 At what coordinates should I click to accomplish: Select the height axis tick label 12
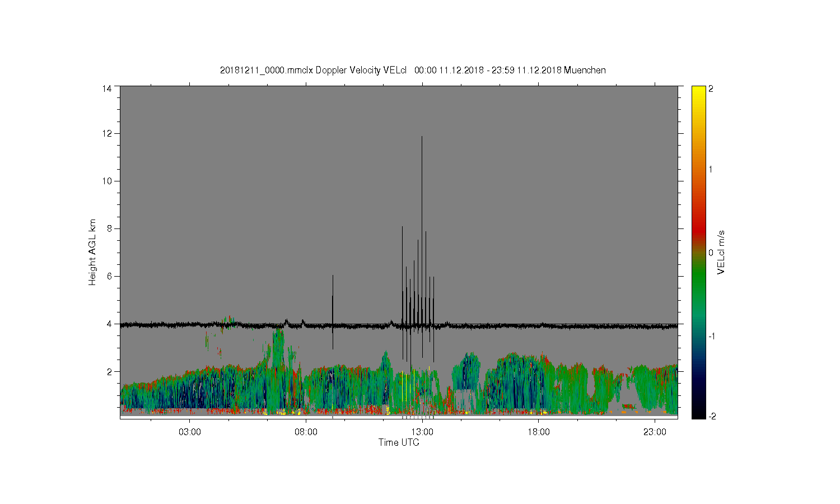click(x=107, y=134)
